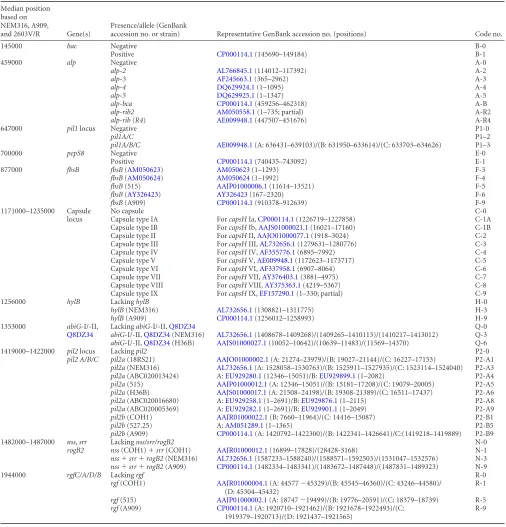Follow the EF157290.1 link for capsH IX
Viewport: 506px width, 527px height.
coord(277,293)
